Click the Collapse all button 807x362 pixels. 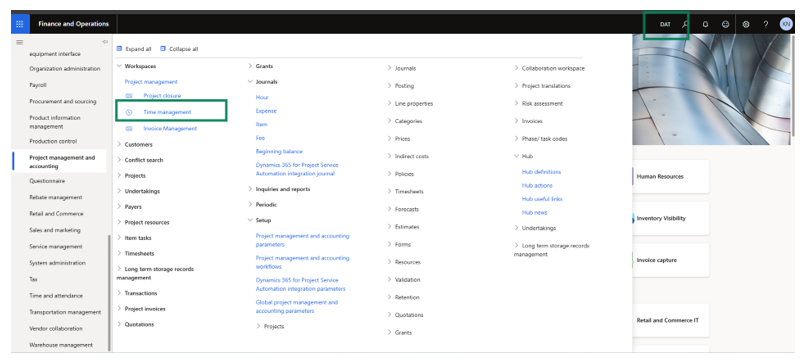[179, 49]
